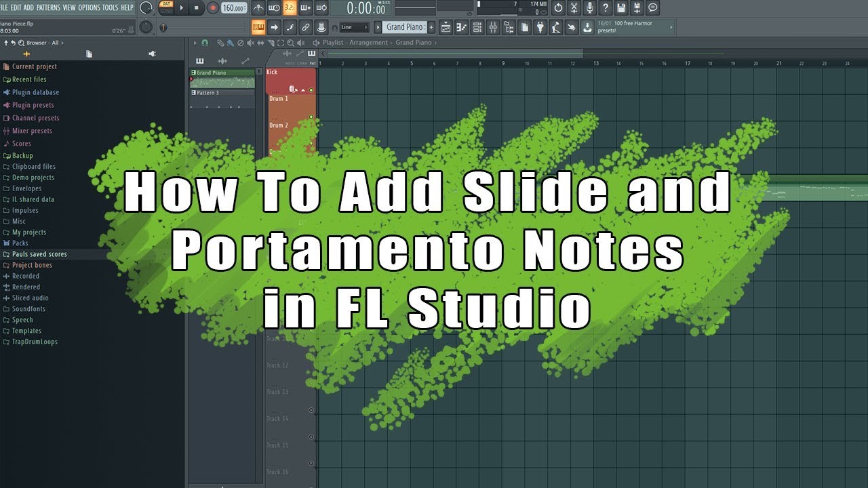The width and height of the screenshot is (868, 488).
Task: Toggle loop recording
Action: (x=321, y=8)
